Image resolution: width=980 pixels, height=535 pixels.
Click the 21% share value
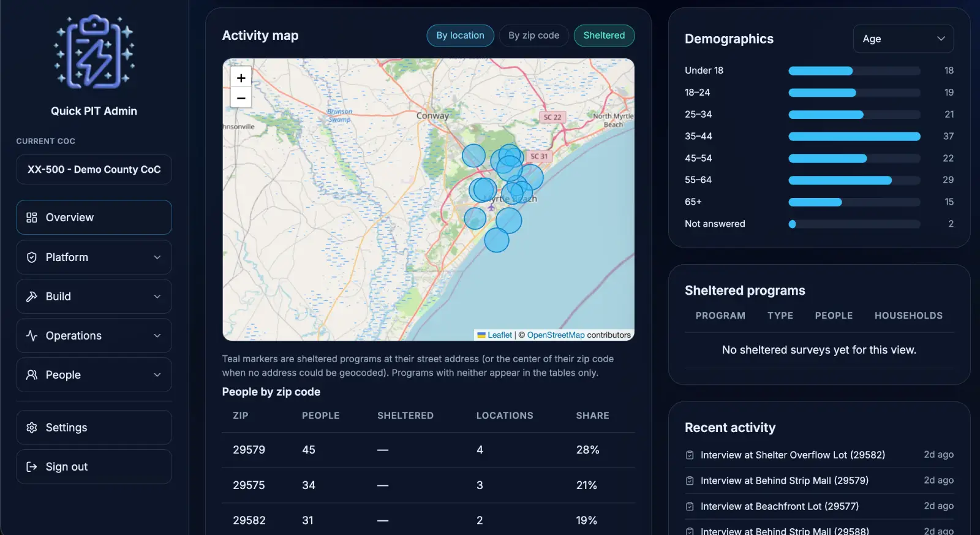pos(586,485)
